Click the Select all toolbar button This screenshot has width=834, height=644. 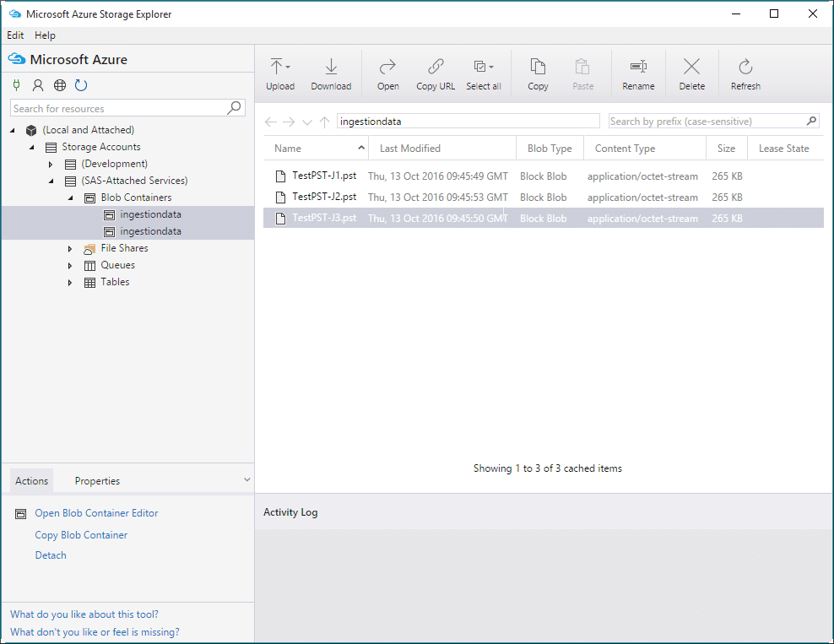(484, 74)
